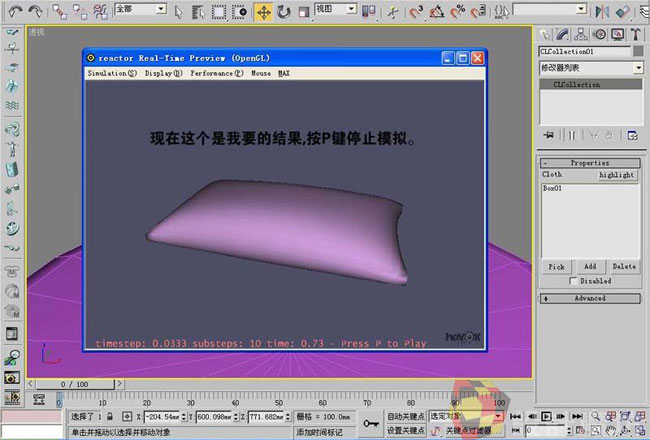The width and height of the screenshot is (650, 440).
Task: Activate the Select and Link tool
Action: point(60,12)
